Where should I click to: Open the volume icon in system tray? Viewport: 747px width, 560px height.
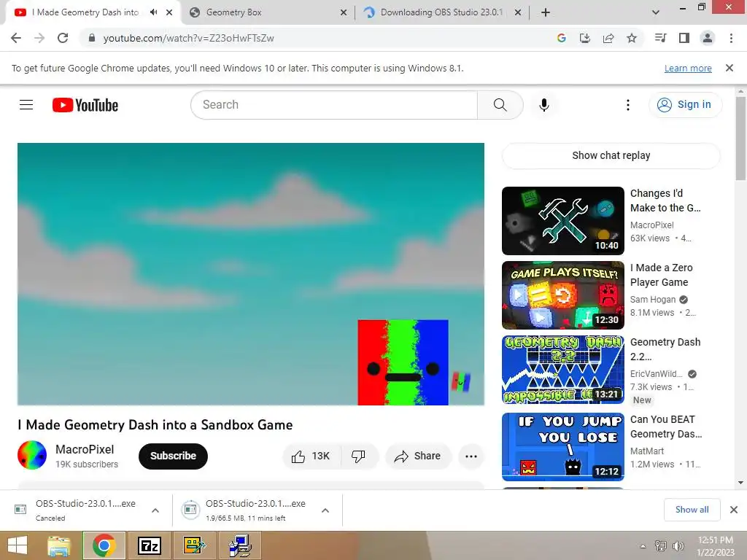click(678, 546)
